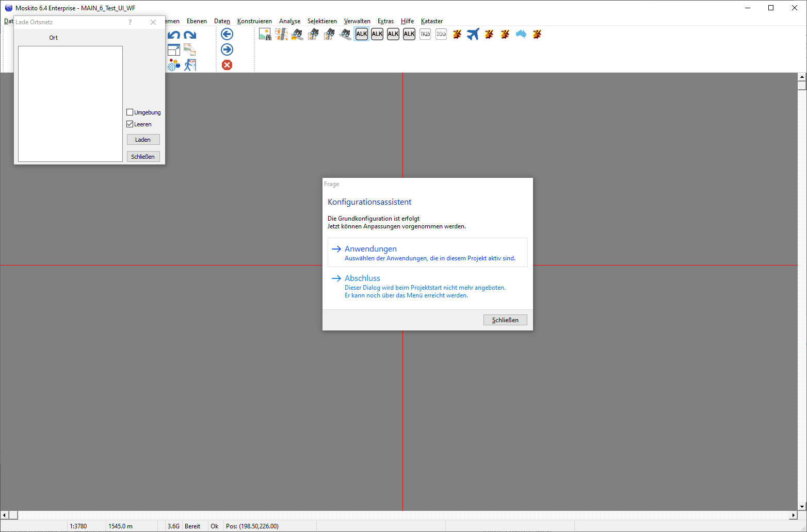Open the Konstruieren menu
Screen dimensions: 807x532
[254, 21]
